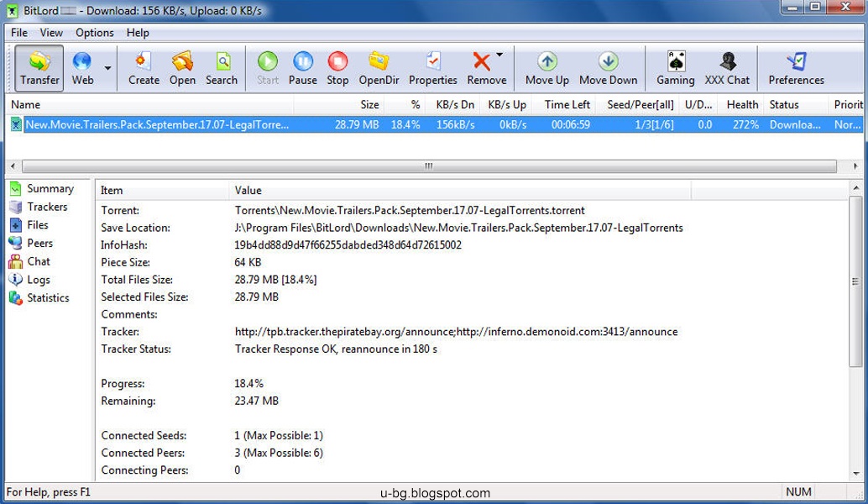Screen dimensions: 868x504
Task: Click the details panel scroll down arrow
Action: coord(855,474)
